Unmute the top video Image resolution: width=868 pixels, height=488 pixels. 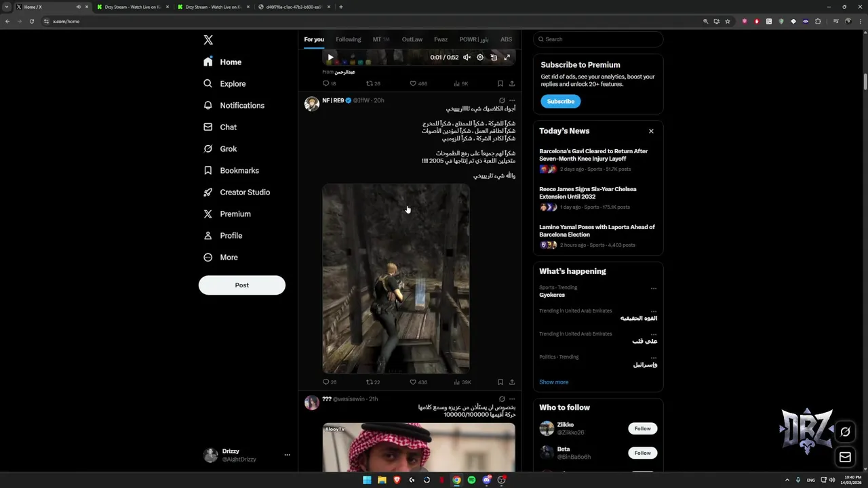467,58
